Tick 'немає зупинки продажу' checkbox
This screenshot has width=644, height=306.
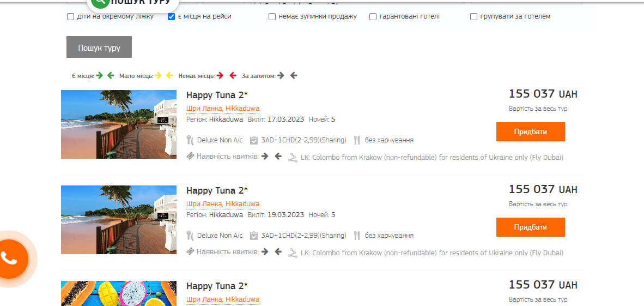[x=272, y=17]
